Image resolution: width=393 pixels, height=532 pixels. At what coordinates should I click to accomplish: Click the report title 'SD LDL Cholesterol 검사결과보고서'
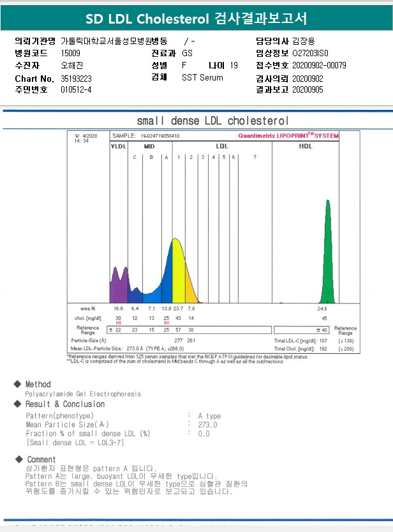pos(196,19)
